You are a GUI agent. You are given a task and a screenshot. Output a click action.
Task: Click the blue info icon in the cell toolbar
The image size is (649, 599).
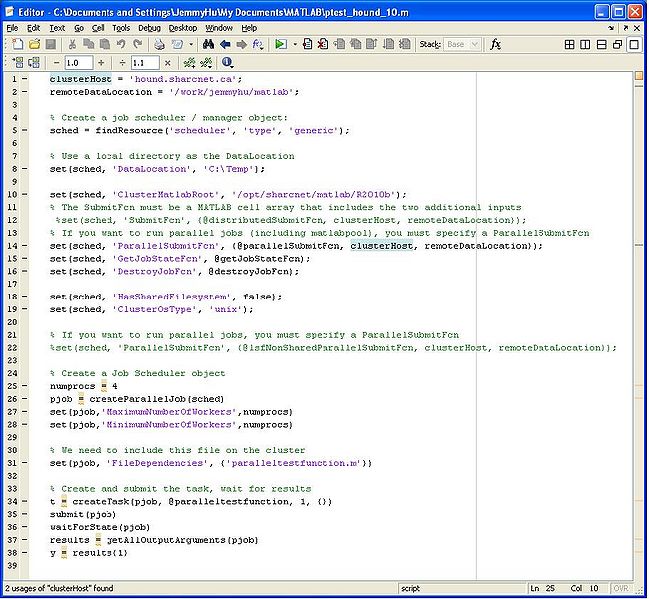(228, 62)
